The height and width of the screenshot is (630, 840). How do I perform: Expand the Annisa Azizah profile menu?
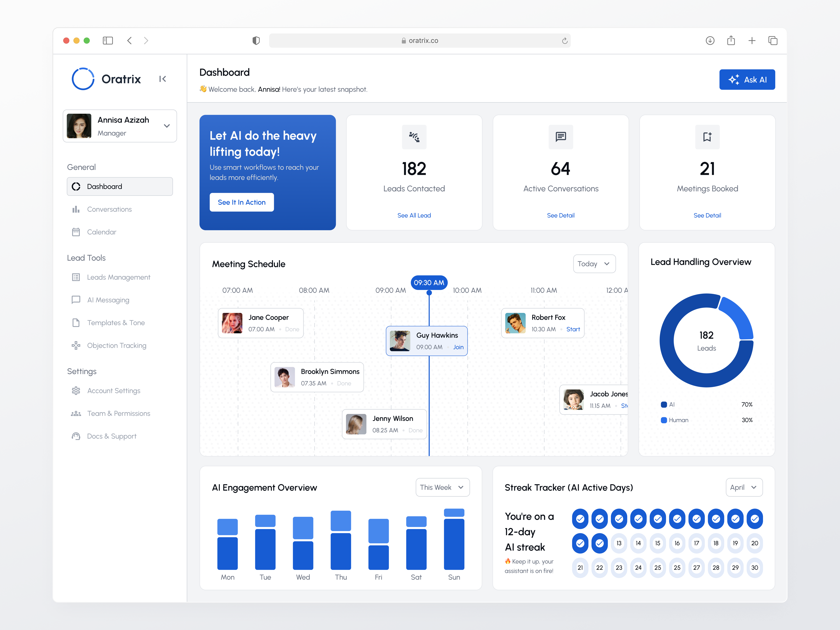pos(167,126)
